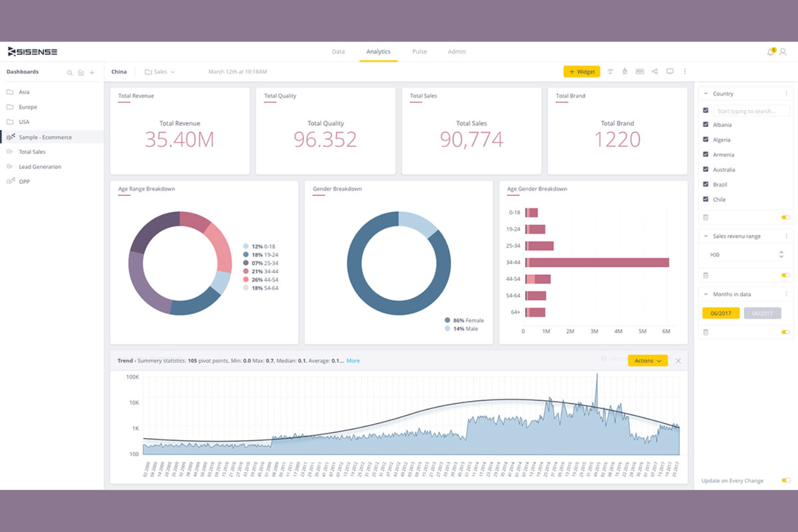This screenshot has height=532, width=798.
Task: Click the notifications bell icon
Action: click(770, 51)
